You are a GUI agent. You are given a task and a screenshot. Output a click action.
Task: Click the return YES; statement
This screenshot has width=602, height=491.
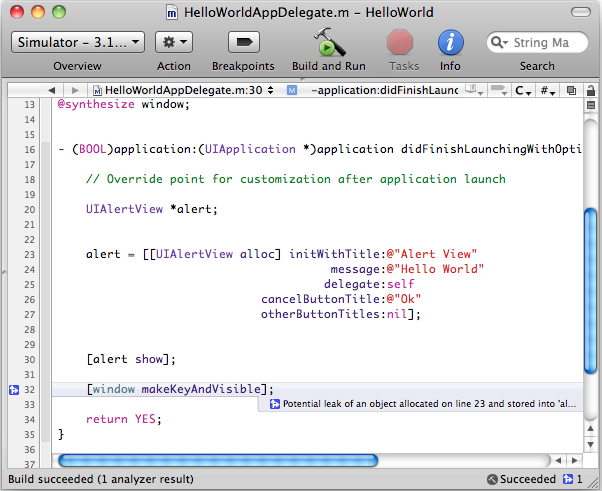[124, 419]
